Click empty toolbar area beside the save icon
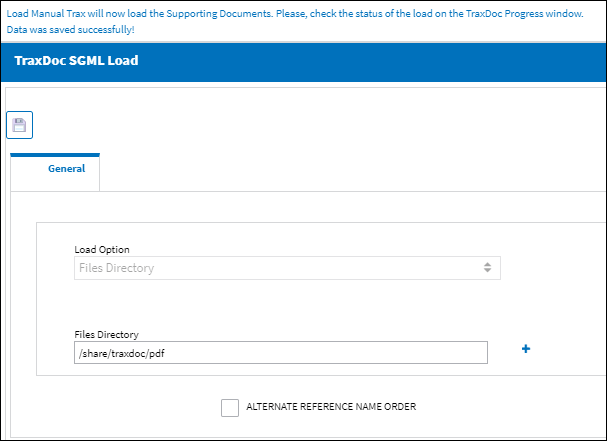Screen dimensions: 607x441 [310, 125]
